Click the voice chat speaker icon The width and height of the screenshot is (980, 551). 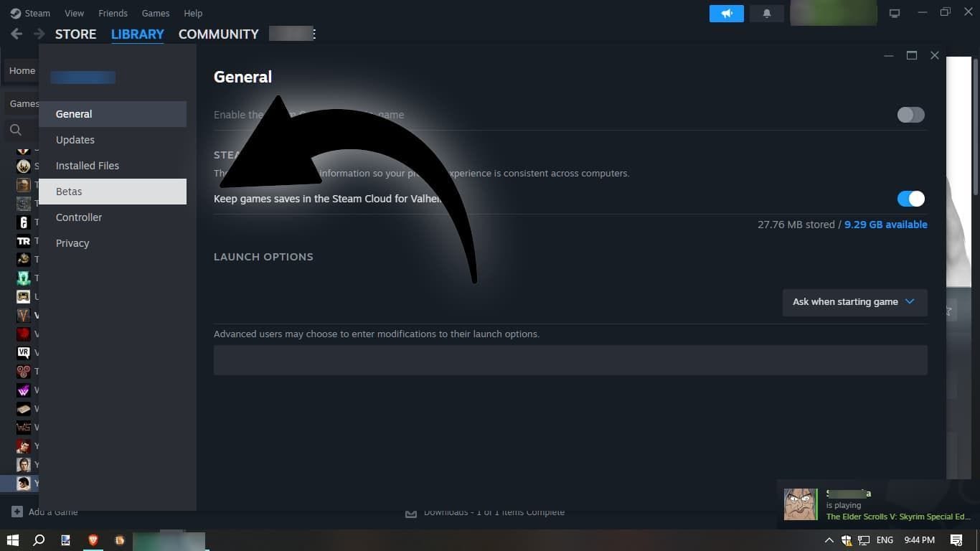pos(726,13)
